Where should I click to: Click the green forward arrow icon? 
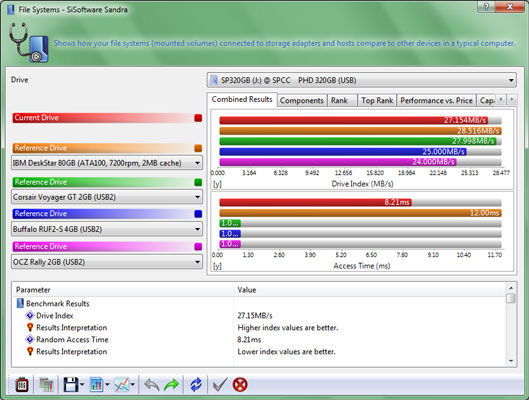click(x=171, y=384)
